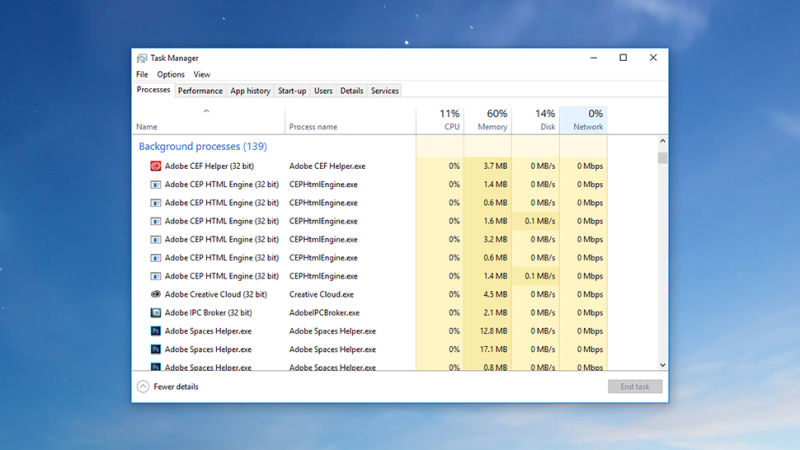The width and height of the screenshot is (800, 450).
Task: Sort processes by the Network column header
Action: [x=584, y=120]
